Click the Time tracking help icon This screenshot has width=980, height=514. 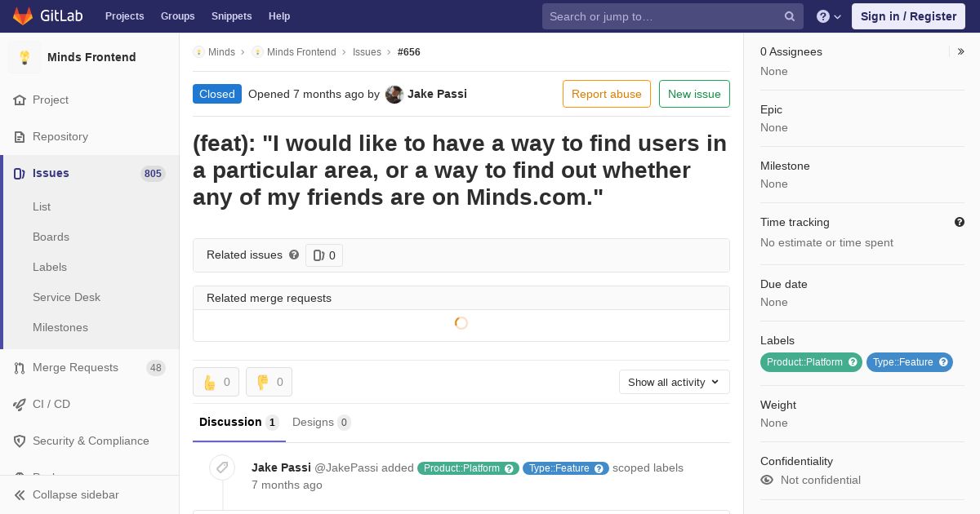point(960,222)
